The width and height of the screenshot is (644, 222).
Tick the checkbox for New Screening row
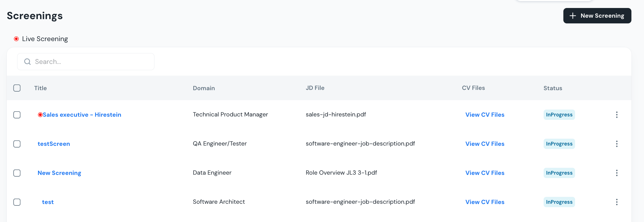point(17,173)
